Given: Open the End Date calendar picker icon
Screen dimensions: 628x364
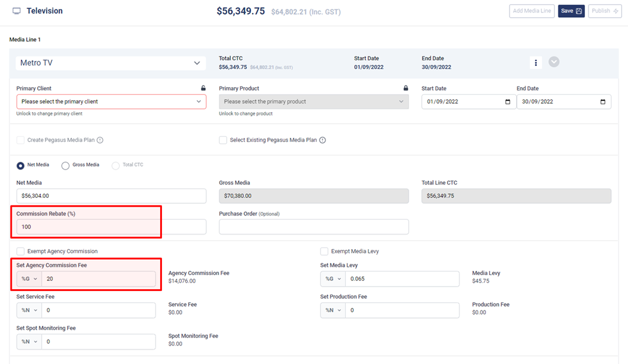Looking at the screenshot, I should [x=603, y=102].
